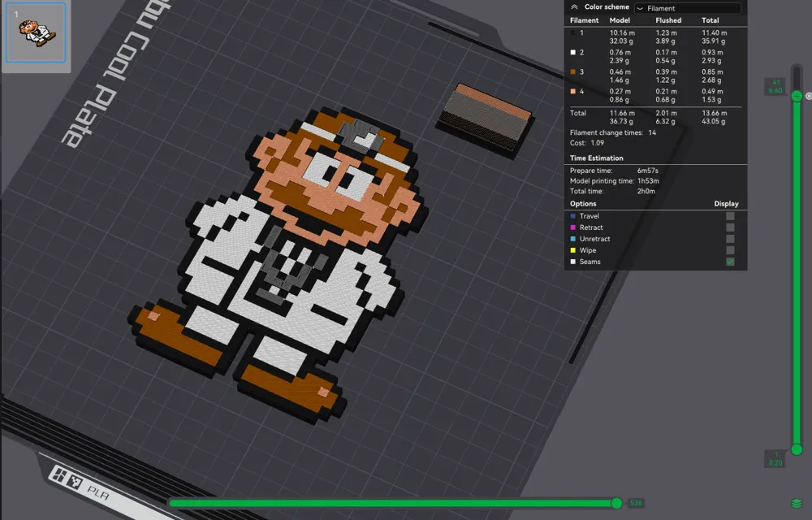Enable the Wipe display checkbox

(x=730, y=250)
